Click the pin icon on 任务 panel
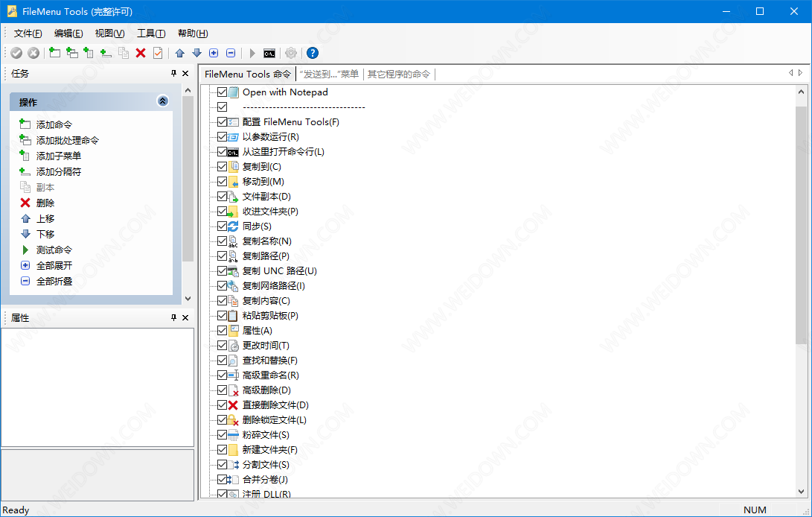The height and width of the screenshot is (517, 812). pos(173,74)
